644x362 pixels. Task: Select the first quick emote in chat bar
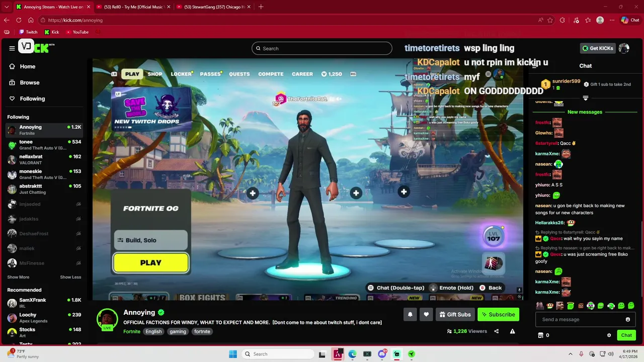(x=540, y=305)
